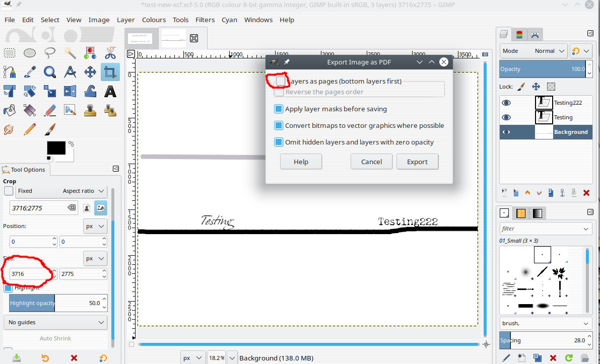Open the Aspect ratio dropdown
The image size is (600, 364).
tap(84, 191)
